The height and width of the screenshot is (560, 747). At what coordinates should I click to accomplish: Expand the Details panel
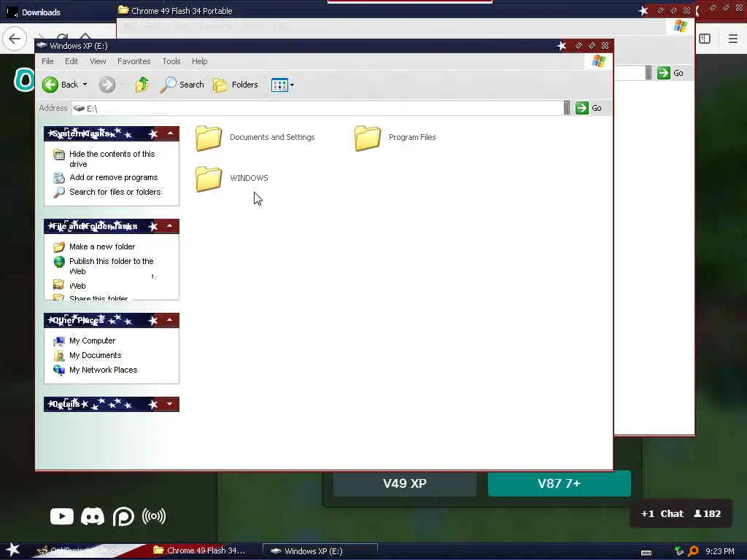coord(170,404)
